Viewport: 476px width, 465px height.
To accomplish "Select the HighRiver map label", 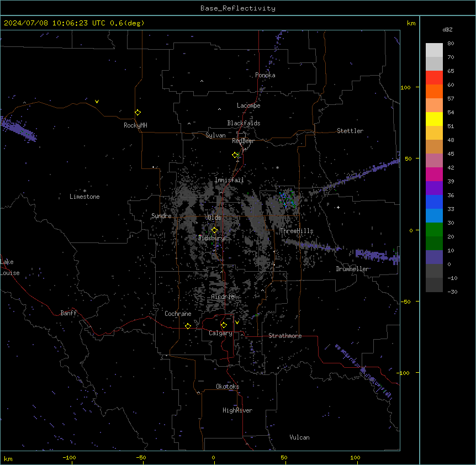I will (237, 410).
